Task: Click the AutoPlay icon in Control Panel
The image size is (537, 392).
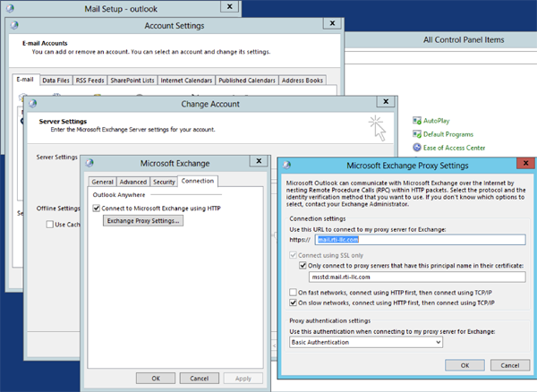Action: 417,121
